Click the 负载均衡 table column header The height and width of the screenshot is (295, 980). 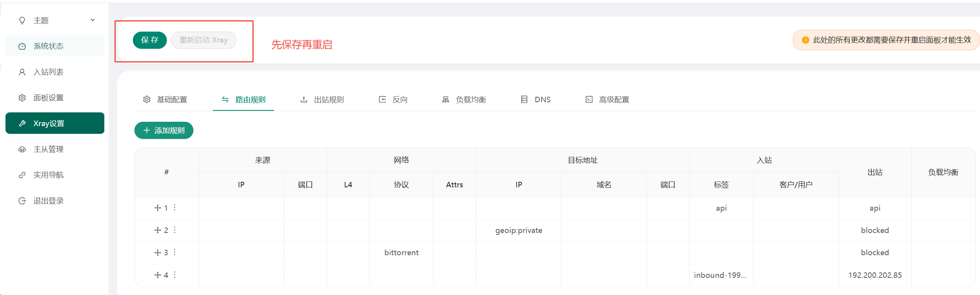tap(943, 172)
